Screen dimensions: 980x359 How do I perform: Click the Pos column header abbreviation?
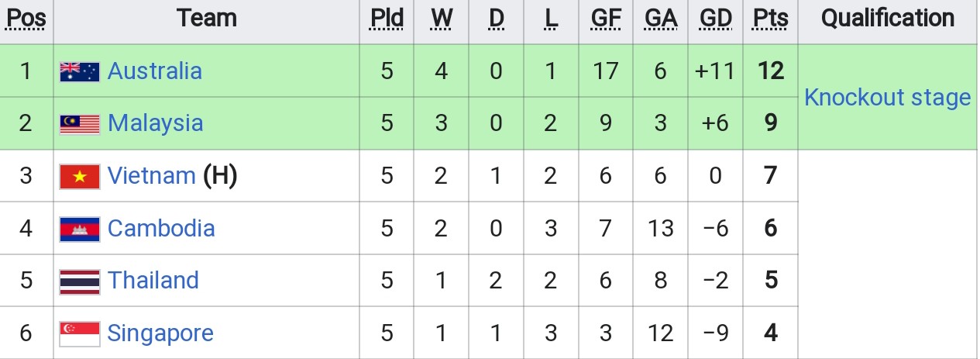26,19
